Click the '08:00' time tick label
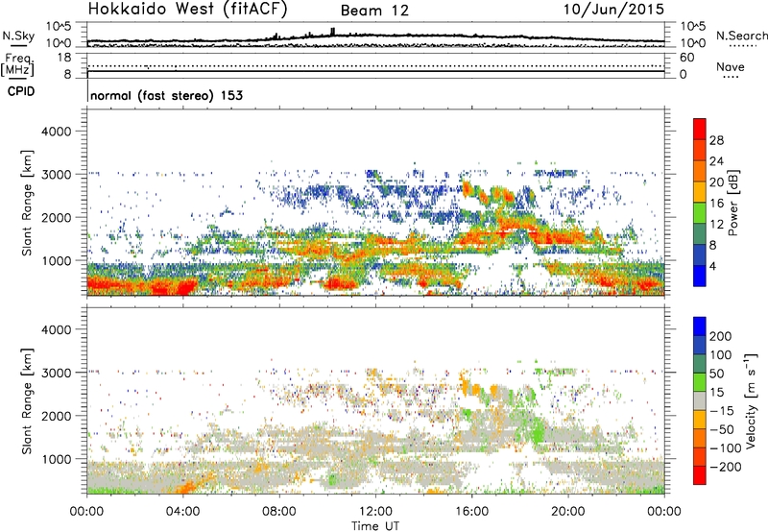Screen dimensions: 768x532 coord(279,512)
